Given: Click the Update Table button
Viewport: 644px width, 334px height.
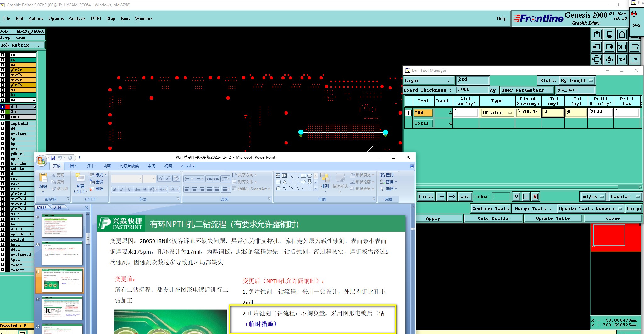Looking at the screenshot, I should [553, 218].
